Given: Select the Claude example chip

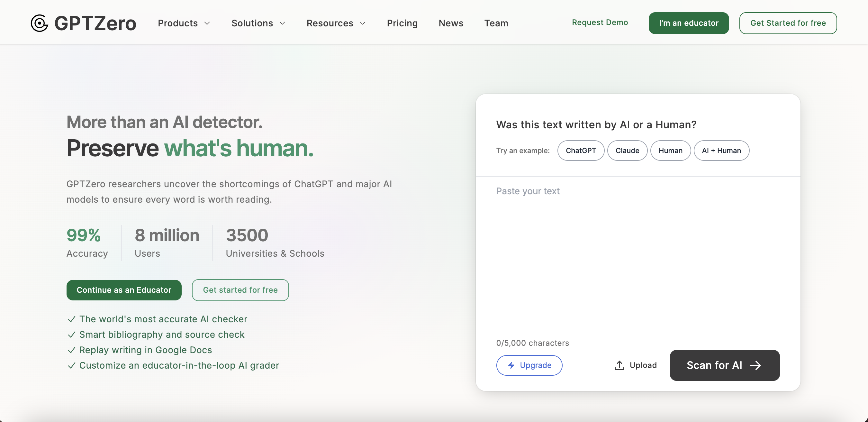Looking at the screenshot, I should pos(627,150).
